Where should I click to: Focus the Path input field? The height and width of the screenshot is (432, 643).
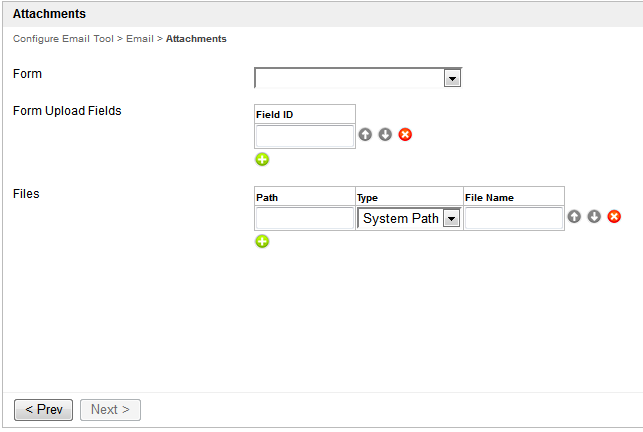click(x=305, y=218)
